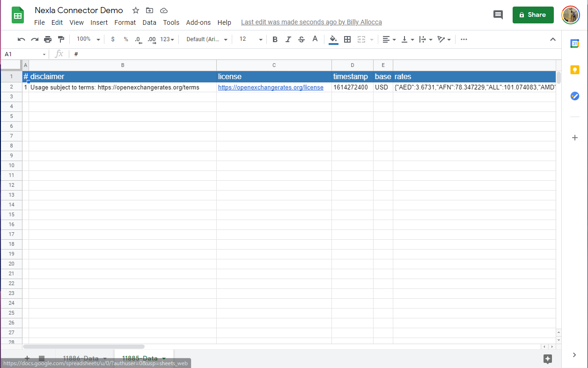Select column C header
Image resolution: width=588 pixels, height=368 pixels.
point(274,65)
